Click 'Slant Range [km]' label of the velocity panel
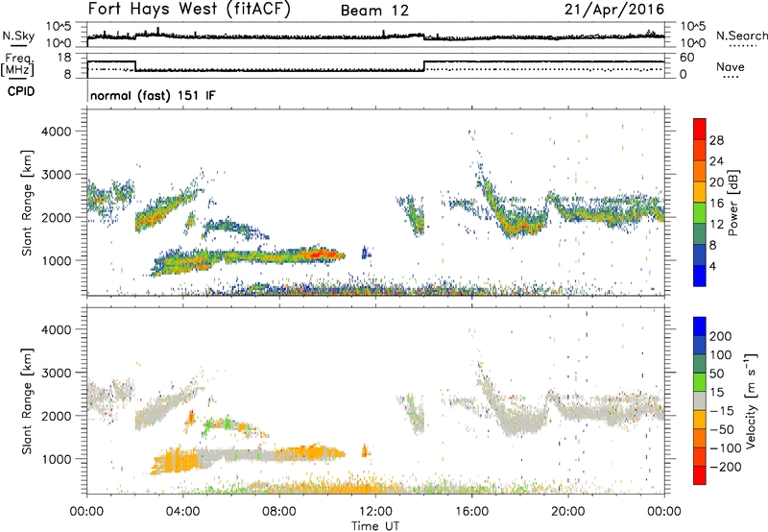Viewport: 768px width, 532px height. click(27, 401)
